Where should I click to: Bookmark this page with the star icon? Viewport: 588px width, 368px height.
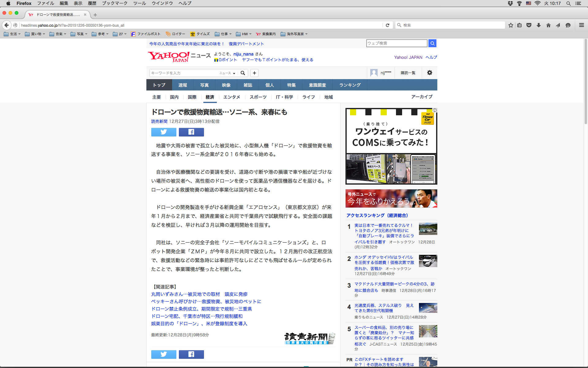click(x=511, y=25)
